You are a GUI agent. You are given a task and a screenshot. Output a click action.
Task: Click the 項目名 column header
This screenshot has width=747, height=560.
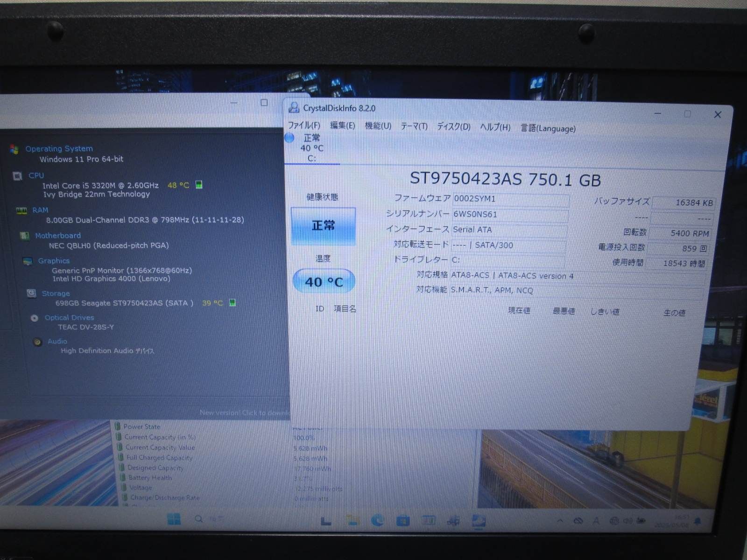[x=345, y=308]
